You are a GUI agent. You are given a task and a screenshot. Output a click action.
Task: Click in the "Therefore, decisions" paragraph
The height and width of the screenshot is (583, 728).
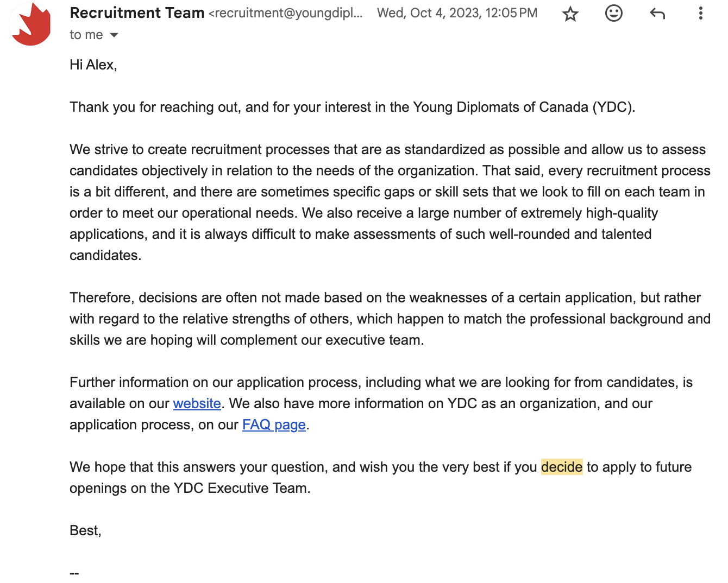(380, 319)
